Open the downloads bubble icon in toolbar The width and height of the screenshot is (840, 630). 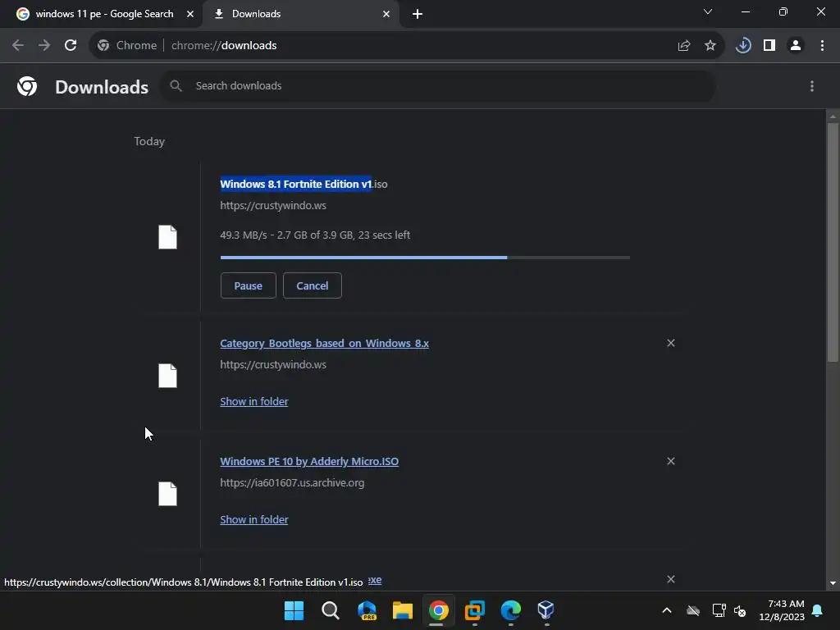743,46
